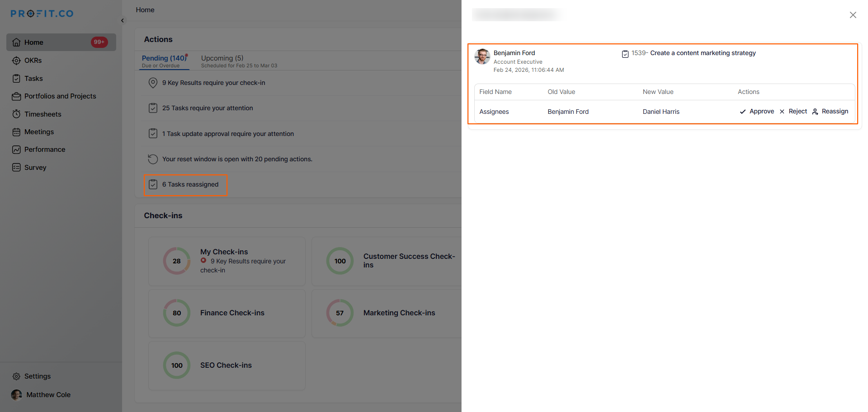This screenshot has height=412, width=868.
Task: Open the Portfolios and Projects briefcase icon
Action: [x=17, y=96]
